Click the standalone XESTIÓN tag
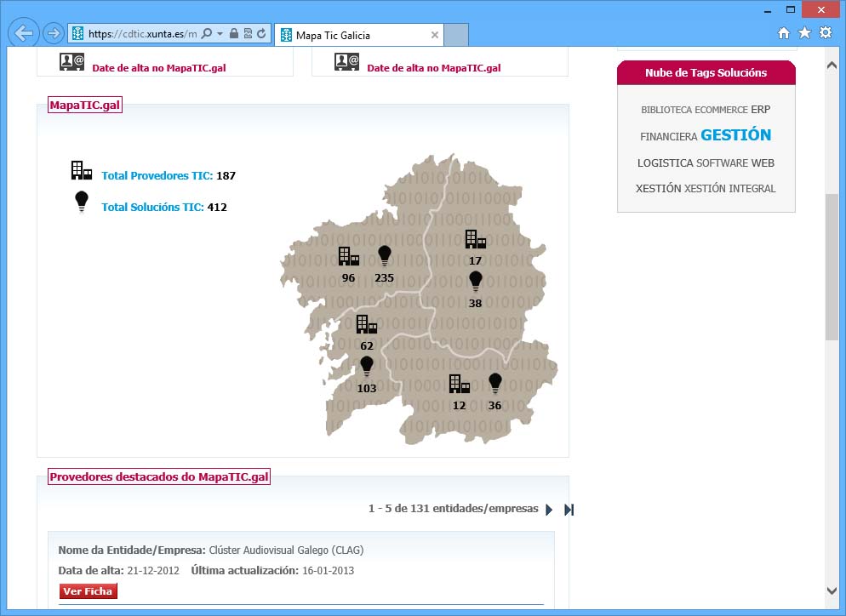 658,188
